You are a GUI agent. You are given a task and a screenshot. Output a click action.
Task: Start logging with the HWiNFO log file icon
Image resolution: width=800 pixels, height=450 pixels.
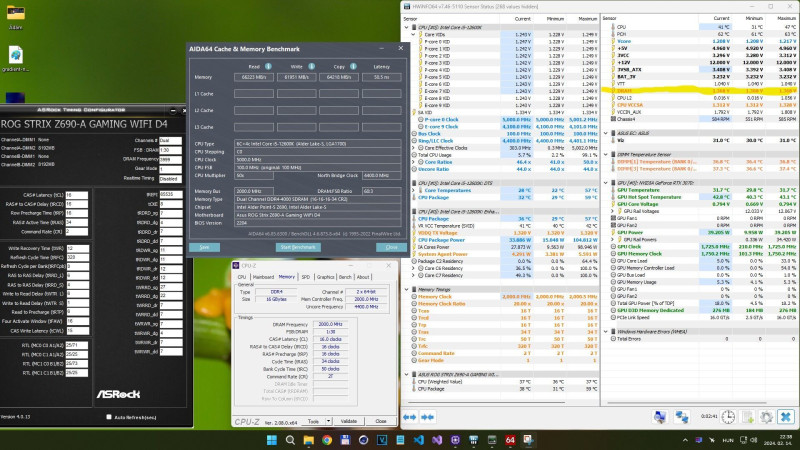pyautogui.click(x=748, y=417)
